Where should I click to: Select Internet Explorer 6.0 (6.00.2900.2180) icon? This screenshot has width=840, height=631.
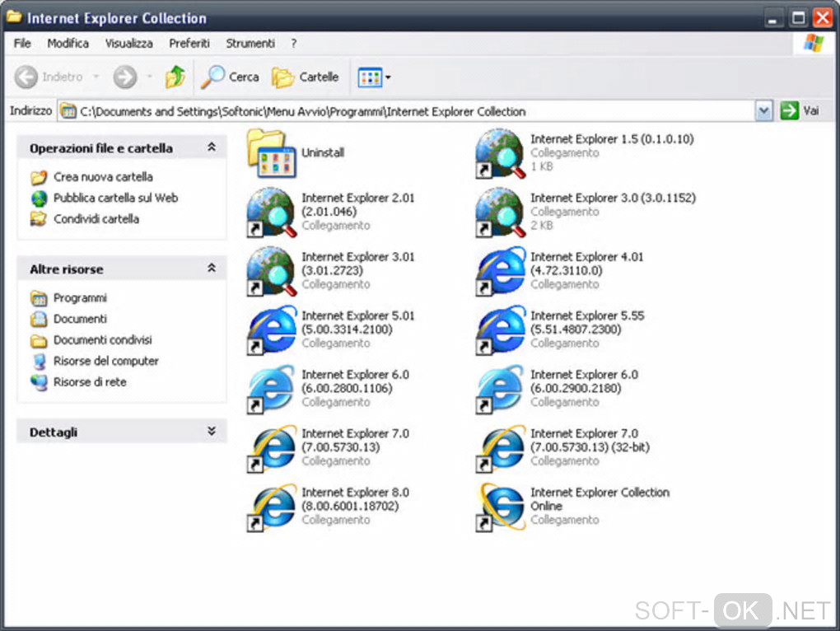pos(501,389)
